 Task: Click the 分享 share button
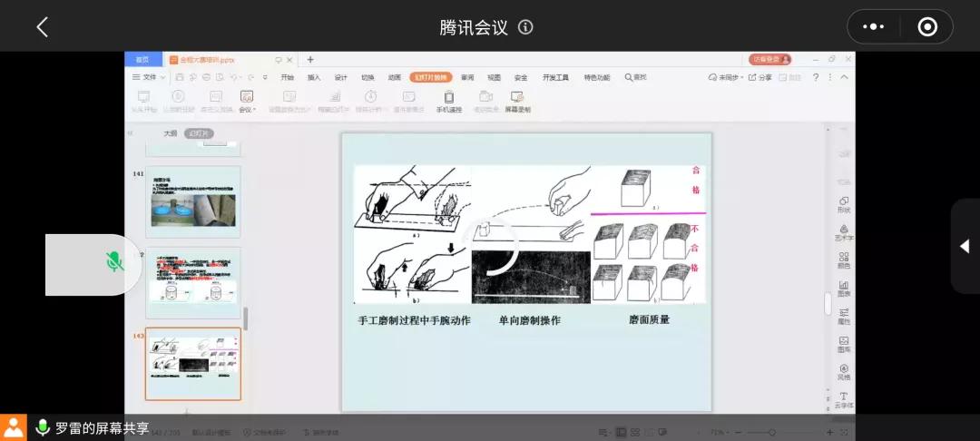coord(760,77)
